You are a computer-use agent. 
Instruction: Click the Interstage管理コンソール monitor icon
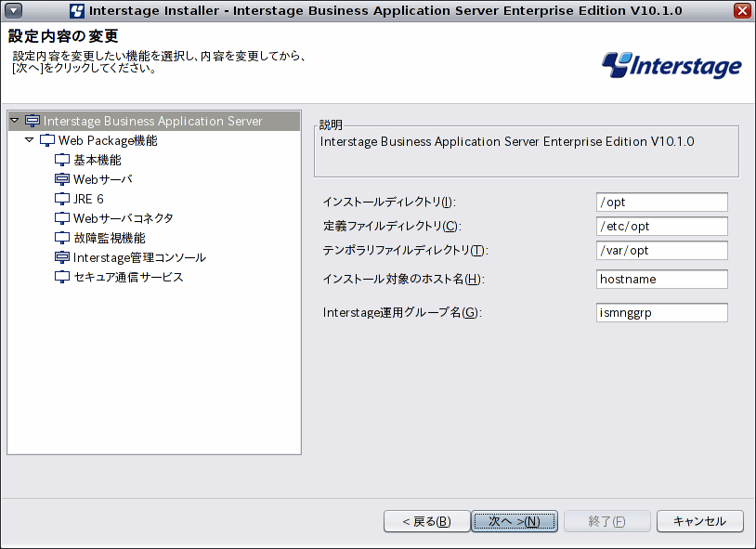(x=61, y=257)
